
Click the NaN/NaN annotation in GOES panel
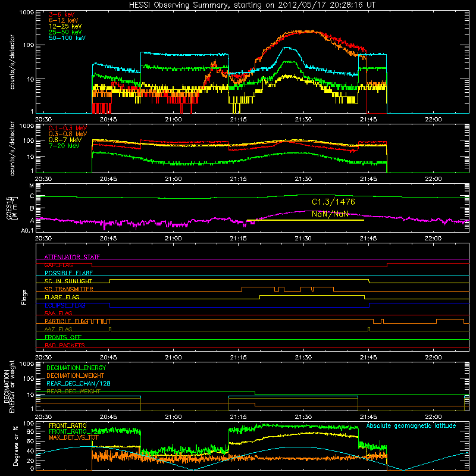(x=330, y=214)
